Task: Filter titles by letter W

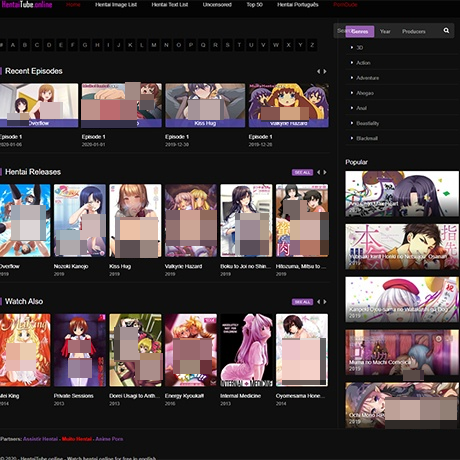Action: [276, 45]
